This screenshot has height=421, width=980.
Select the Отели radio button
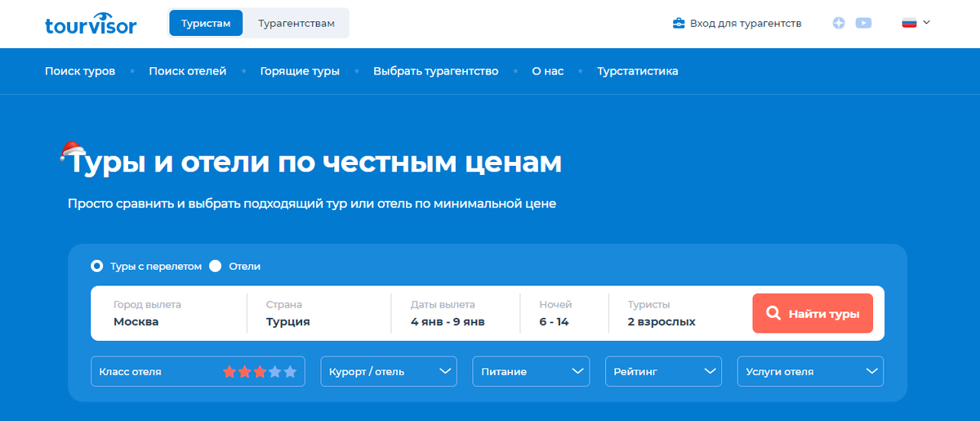[x=216, y=266]
